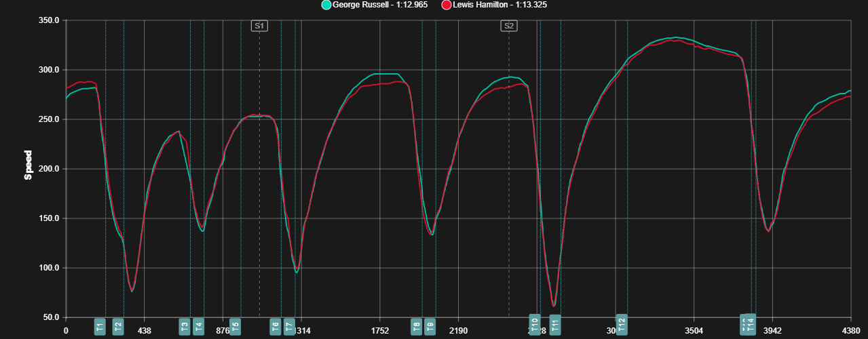
Task: Click the T4 turn marker
Action: point(199,326)
